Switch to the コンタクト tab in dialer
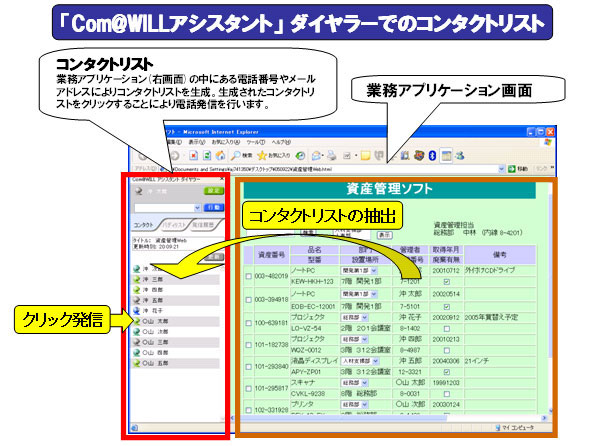 (144, 225)
